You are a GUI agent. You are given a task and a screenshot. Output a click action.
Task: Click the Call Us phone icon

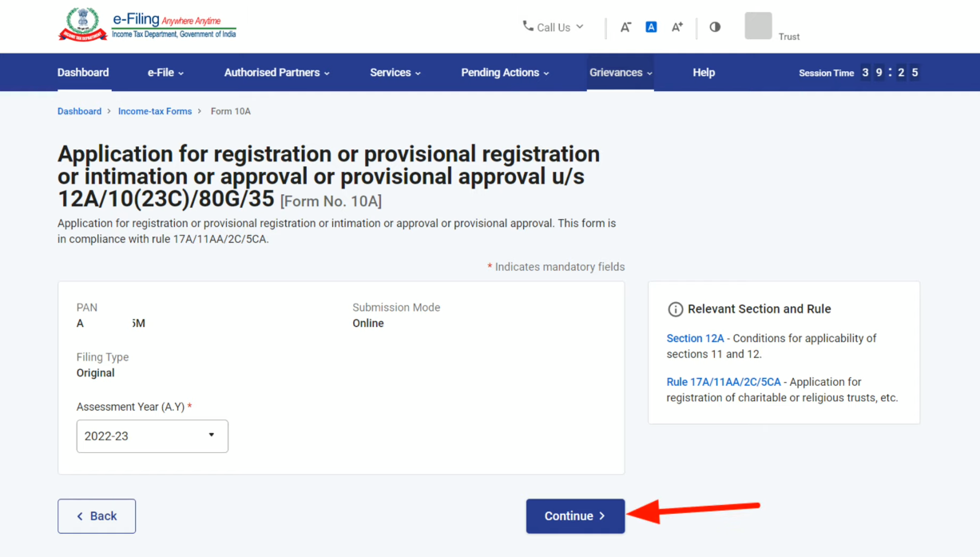(x=528, y=26)
